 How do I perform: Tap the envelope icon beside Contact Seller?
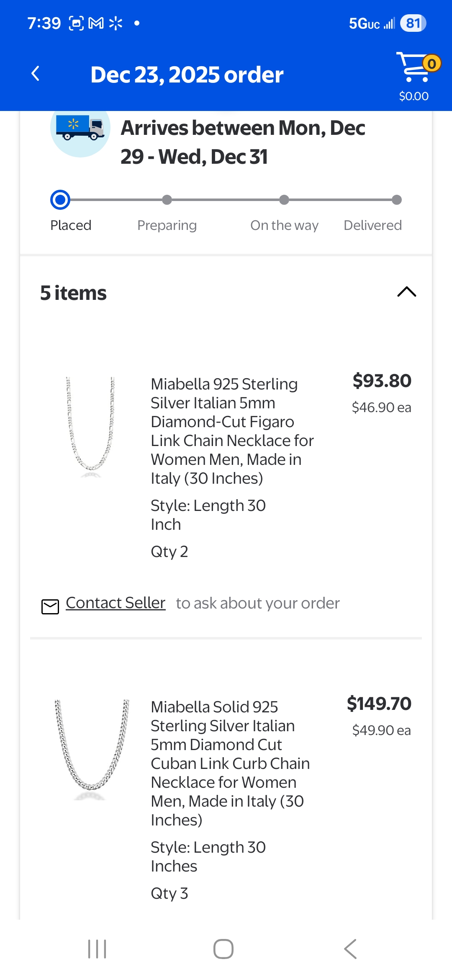pyautogui.click(x=50, y=606)
